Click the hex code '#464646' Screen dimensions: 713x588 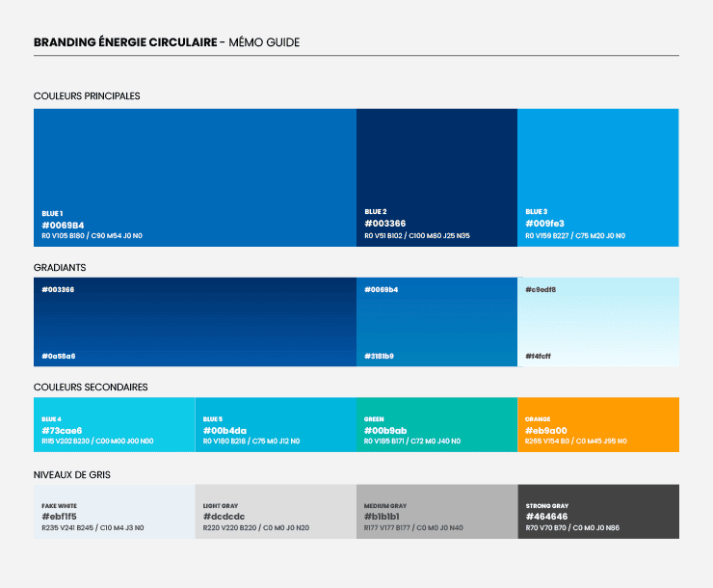[547, 517]
